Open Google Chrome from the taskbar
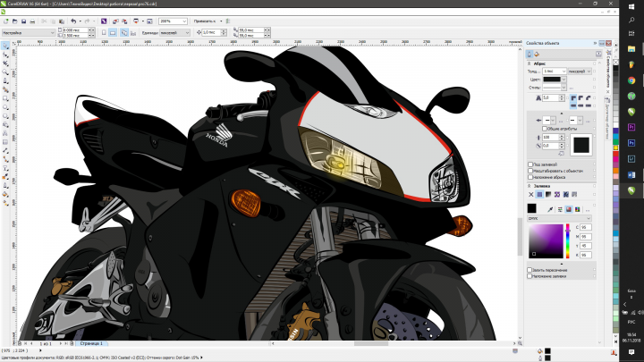The height and width of the screenshot is (362, 644). pos(631,80)
